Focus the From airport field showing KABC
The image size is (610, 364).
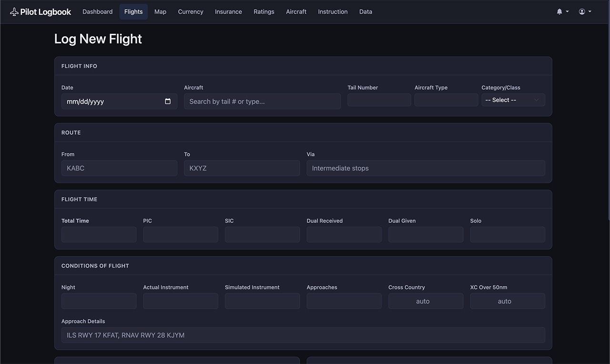(x=119, y=168)
